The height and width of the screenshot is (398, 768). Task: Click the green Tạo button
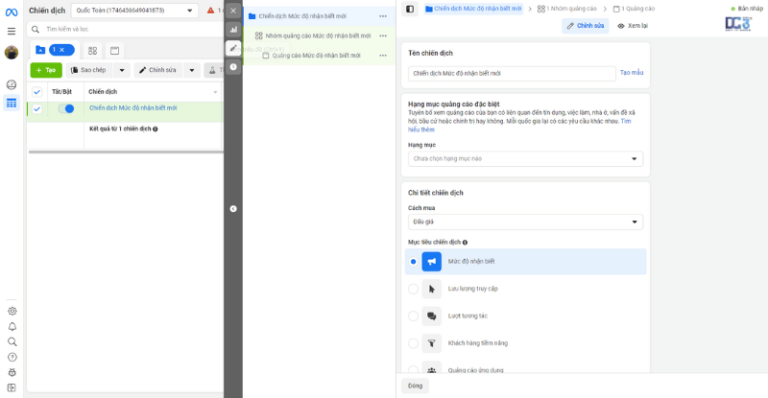pyautogui.click(x=46, y=70)
